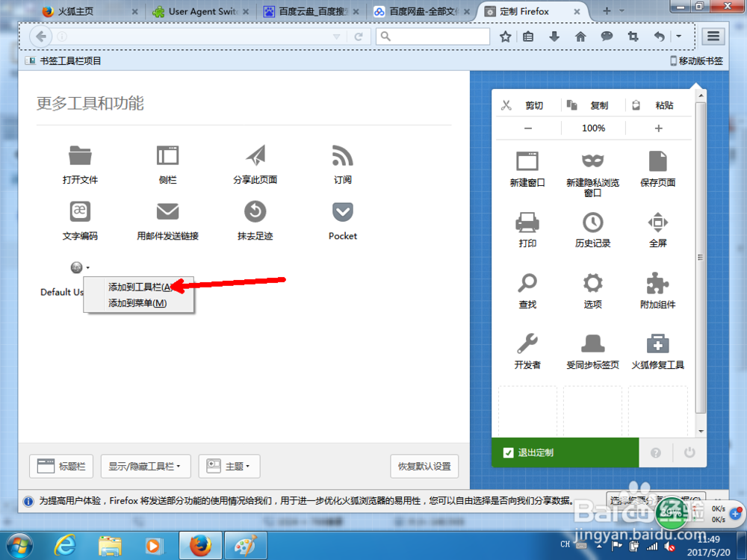Open Options (选项) gear icon
This screenshot has width=747, height=560.
(x=592, y=283)
